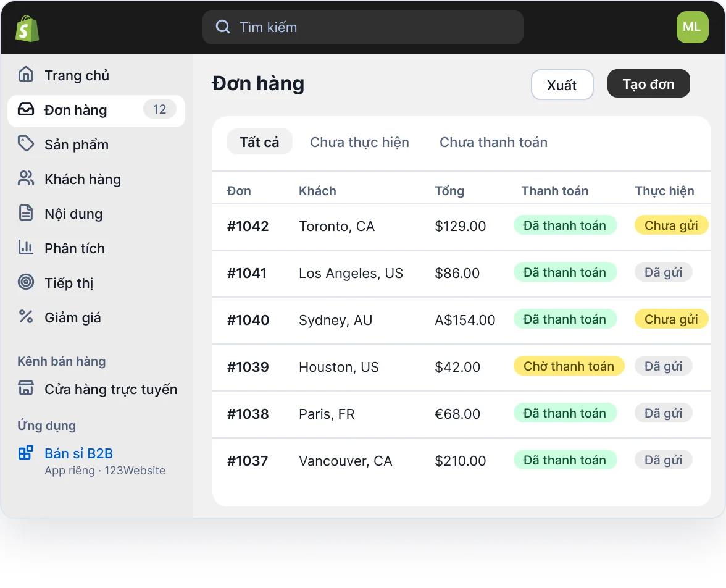The image size is (726, 588).
Task: Click the Cửa hàng trực tuyến store icon
Action: pos(26,388)
